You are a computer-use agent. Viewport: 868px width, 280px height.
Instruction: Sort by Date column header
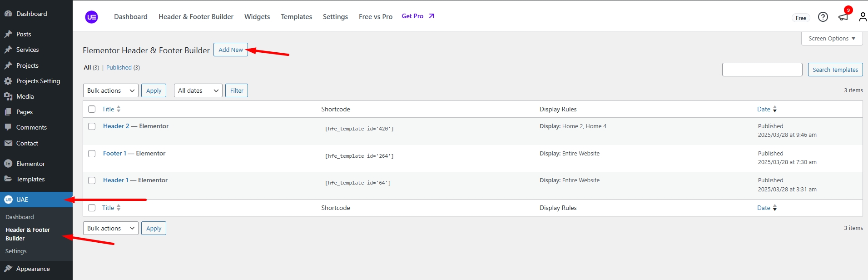(x=764, y=109)
